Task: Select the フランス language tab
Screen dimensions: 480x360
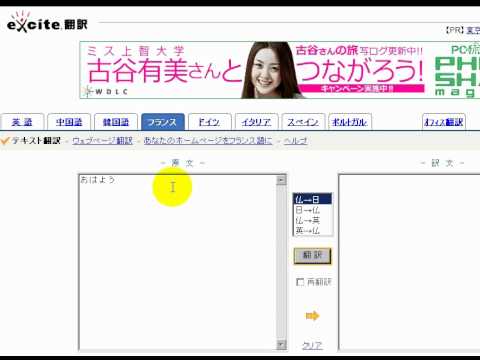Action: (x=163, y=122)
